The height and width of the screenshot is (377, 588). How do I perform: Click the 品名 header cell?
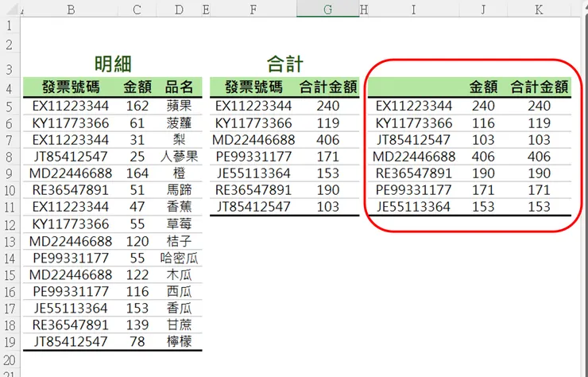coord(179,87)
